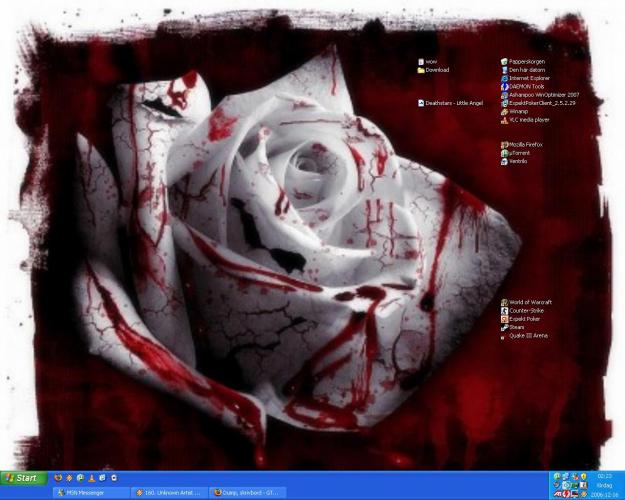The height and width of the screenshot is (500, 625).
Task: Open VLC media player shortcut
Action: coord(504,119)
